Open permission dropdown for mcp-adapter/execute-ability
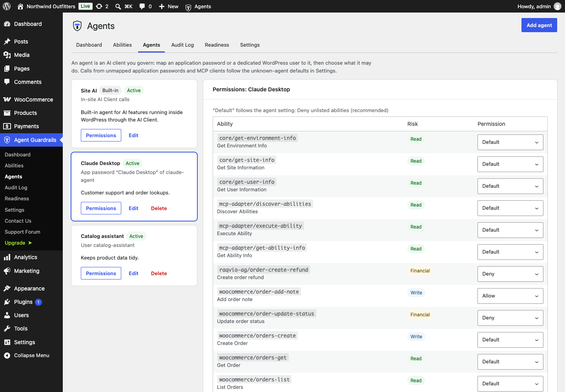Image resolution: width=565 pixels, height=392 pixels. tap(510, 230)
